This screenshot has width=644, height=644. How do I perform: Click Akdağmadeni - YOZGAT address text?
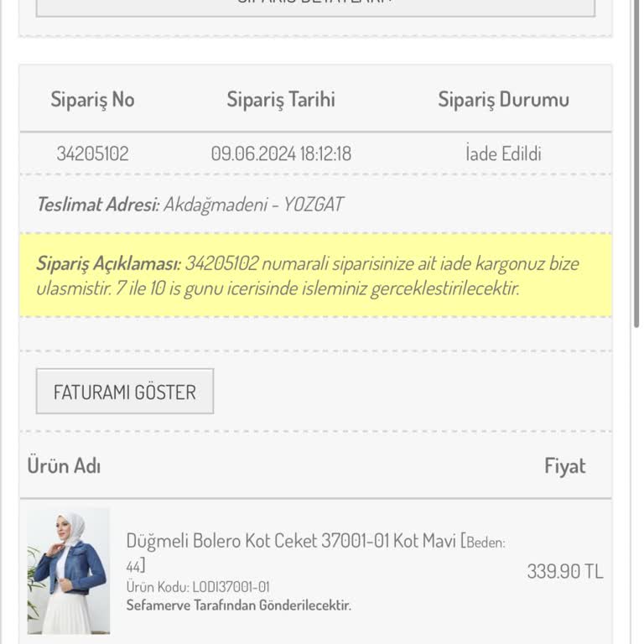coord(253,204)
